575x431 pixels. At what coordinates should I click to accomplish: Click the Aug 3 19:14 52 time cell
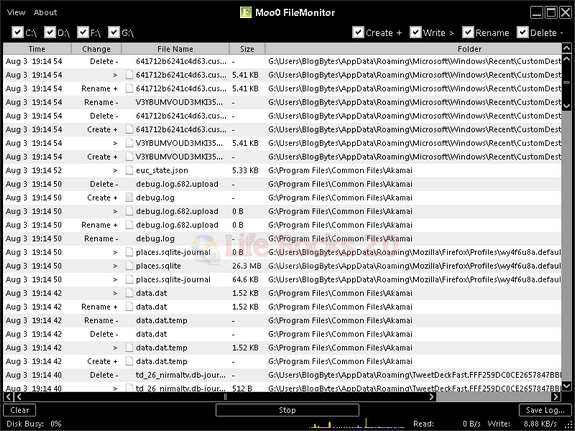[x=34, y=170]
